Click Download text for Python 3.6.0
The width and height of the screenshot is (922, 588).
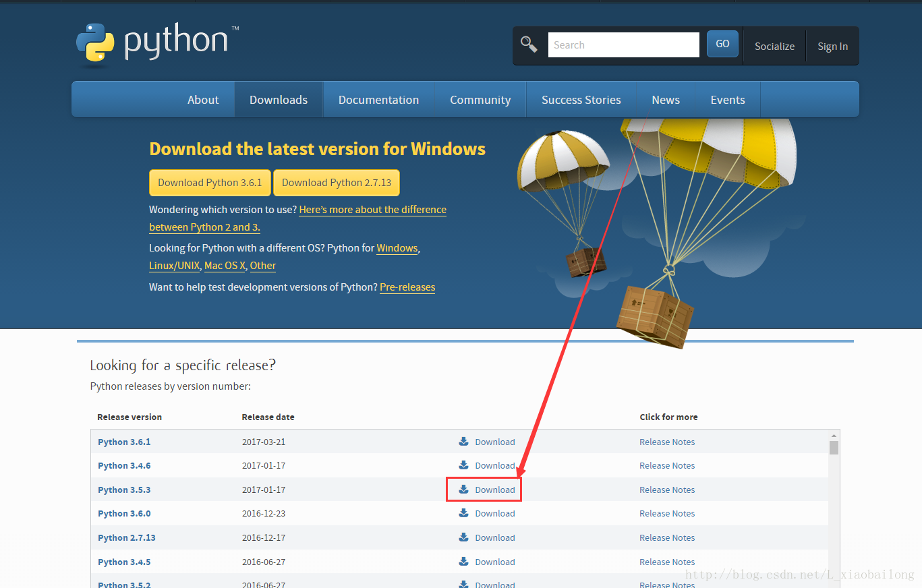[495, 513]
